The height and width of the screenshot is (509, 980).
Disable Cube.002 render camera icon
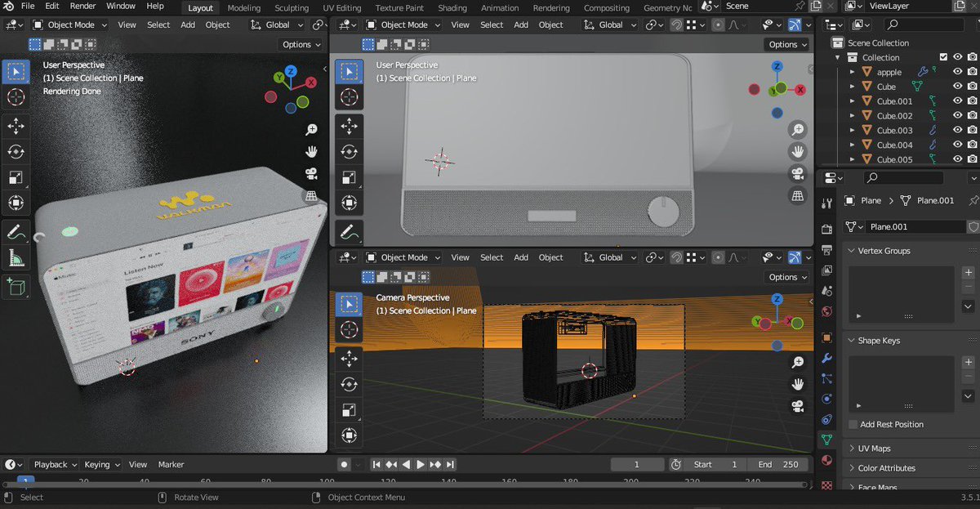(973, 115)
